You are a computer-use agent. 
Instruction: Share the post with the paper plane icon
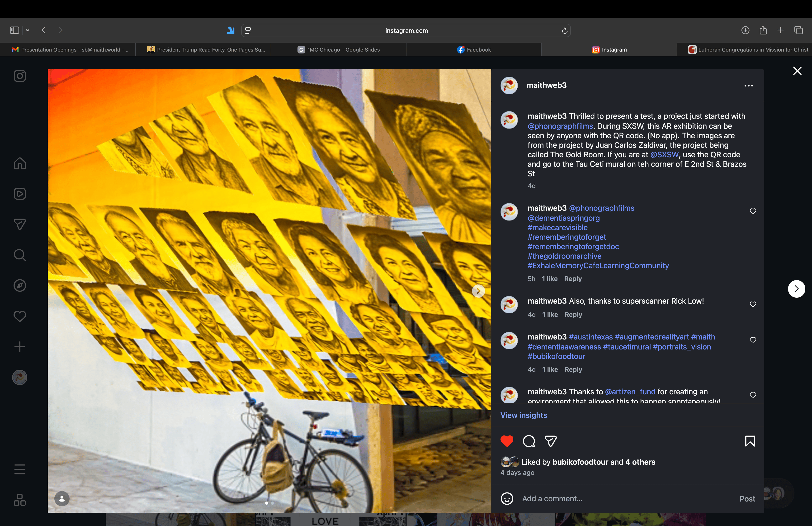(x=551, y=441)
